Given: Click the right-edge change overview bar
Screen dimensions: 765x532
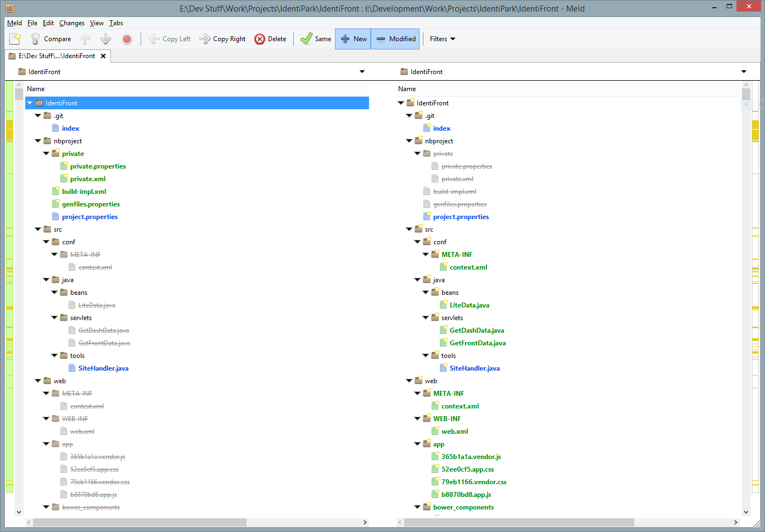Looking at the screenshot, I should [x=755, y=287].
